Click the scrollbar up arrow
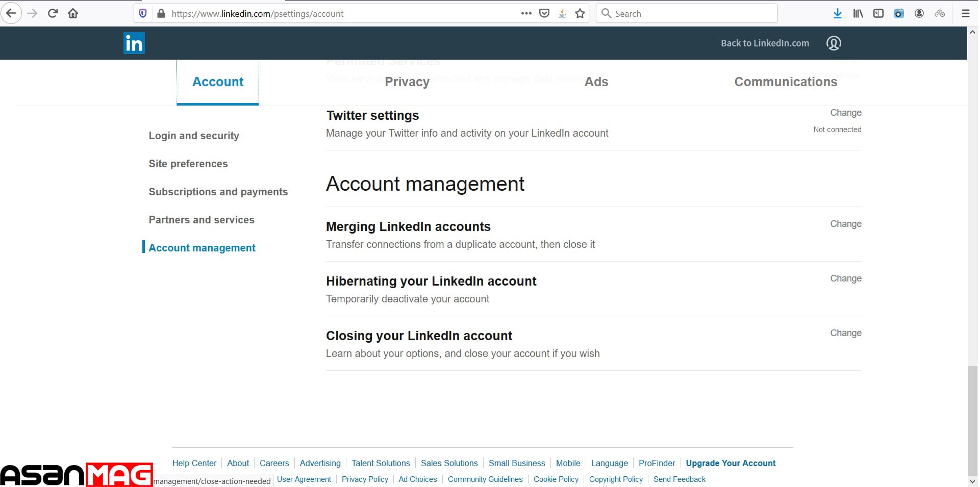This screenshot has height=487, width=980. point(973,32)
